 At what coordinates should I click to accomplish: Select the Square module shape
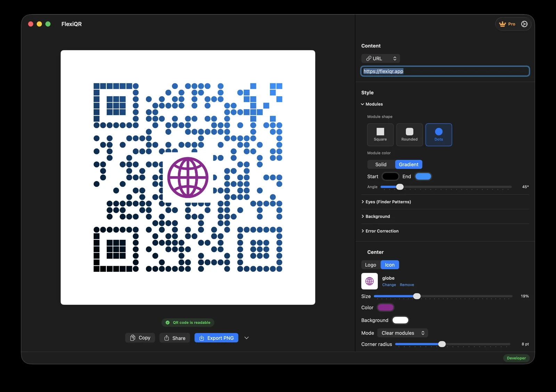pos(380,134)
